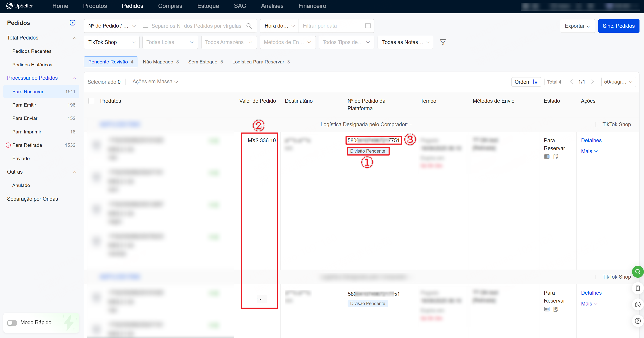This screenshot has width=644, height=338.
Task: Open the Estoque menu
Action: click(208, 6)
